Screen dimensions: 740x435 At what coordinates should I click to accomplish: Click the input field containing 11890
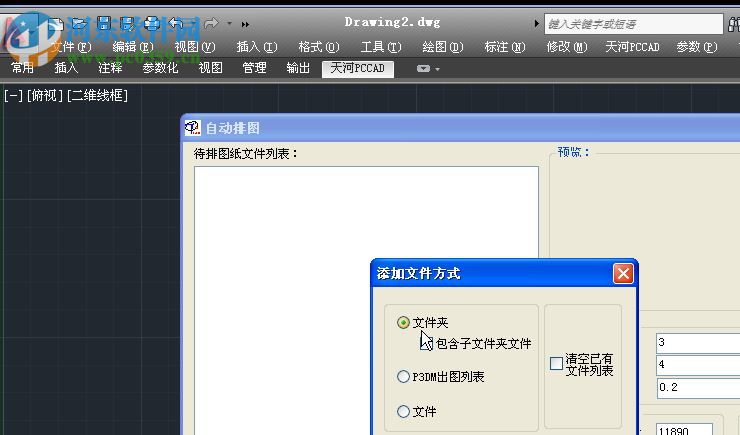(684, 429)
